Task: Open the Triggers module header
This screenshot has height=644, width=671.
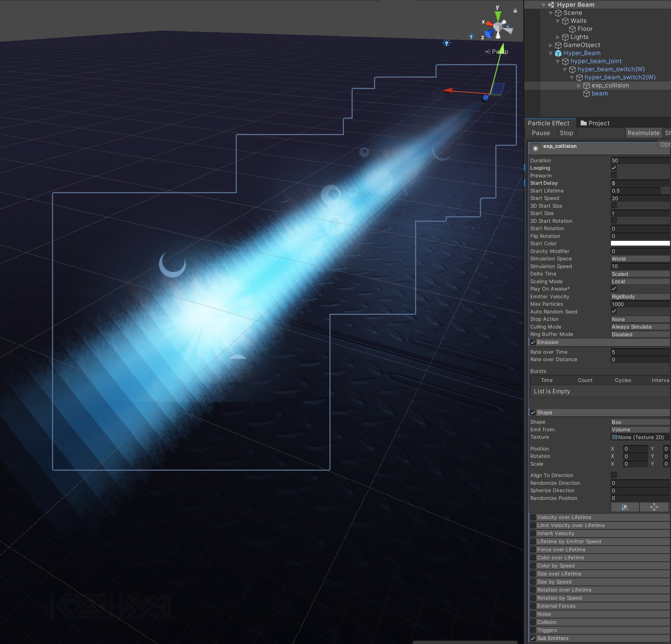Action: (x=599, y=630)
